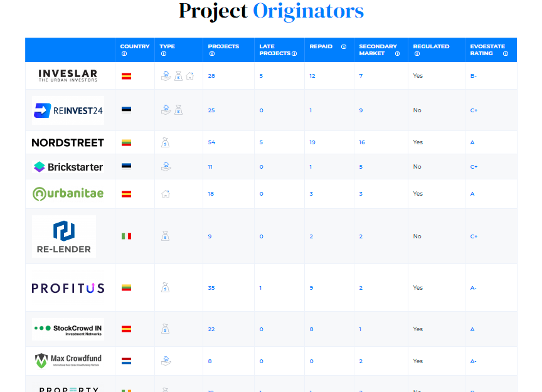Click the Lithuanian flag in Nordstreet row
The width and height of the screenshot is (542, 392).
pos(126,142)
